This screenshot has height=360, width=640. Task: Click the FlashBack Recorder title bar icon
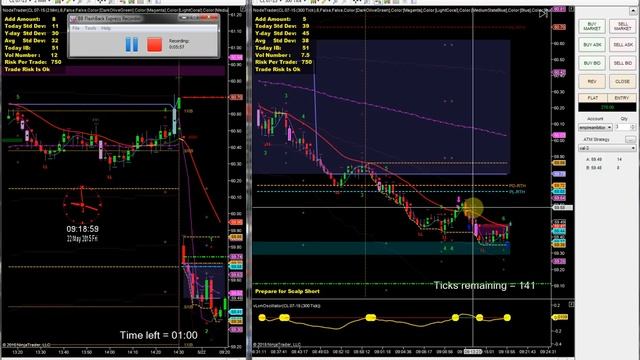[73, 18]
